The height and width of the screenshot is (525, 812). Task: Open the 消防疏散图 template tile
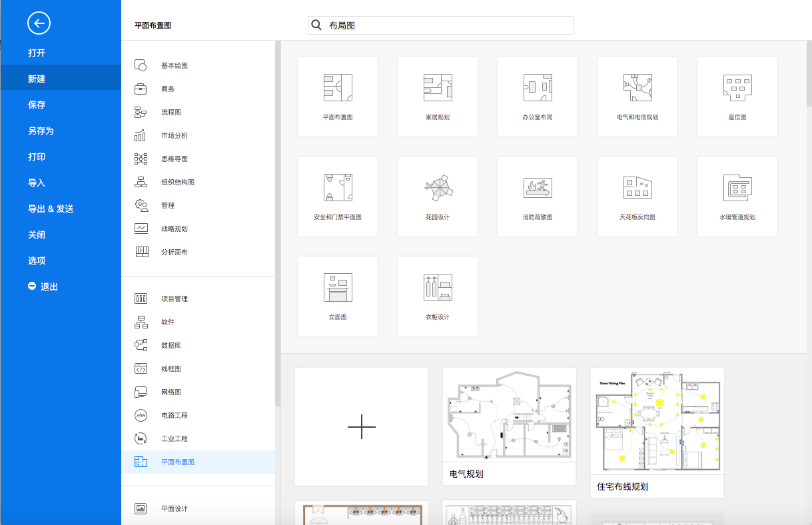[x=538, y=197]
